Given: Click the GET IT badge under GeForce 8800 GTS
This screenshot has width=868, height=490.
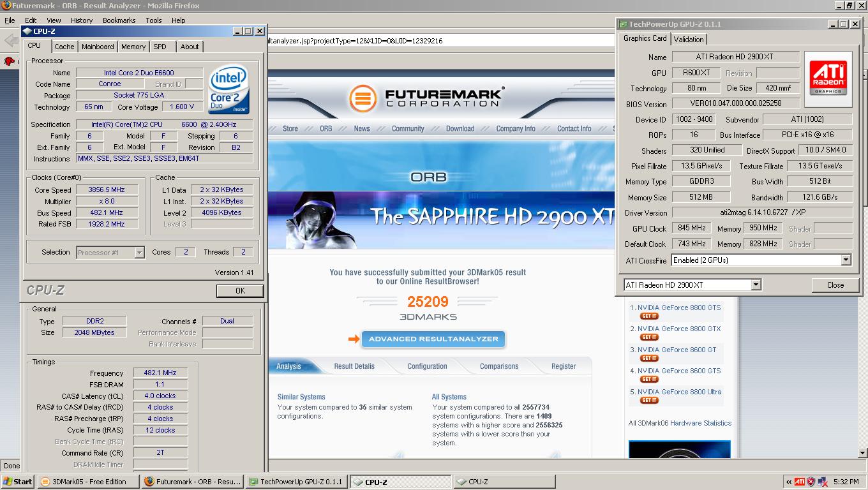Looking at the screenshot, I should click(649, 316).
